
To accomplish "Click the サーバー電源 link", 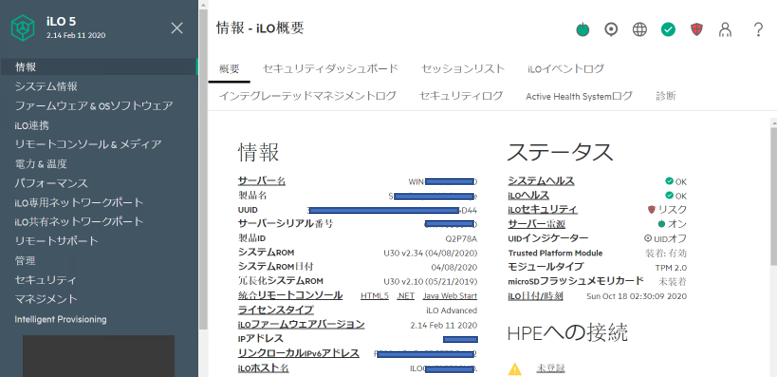I will coord(537,224).
